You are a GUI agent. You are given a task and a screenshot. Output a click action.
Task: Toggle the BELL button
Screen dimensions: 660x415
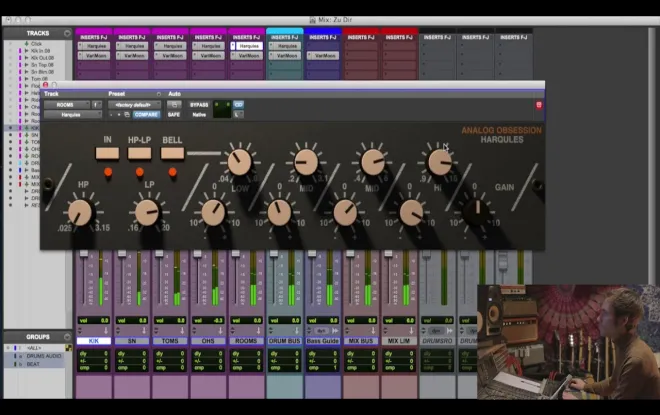tap(172, 153)
